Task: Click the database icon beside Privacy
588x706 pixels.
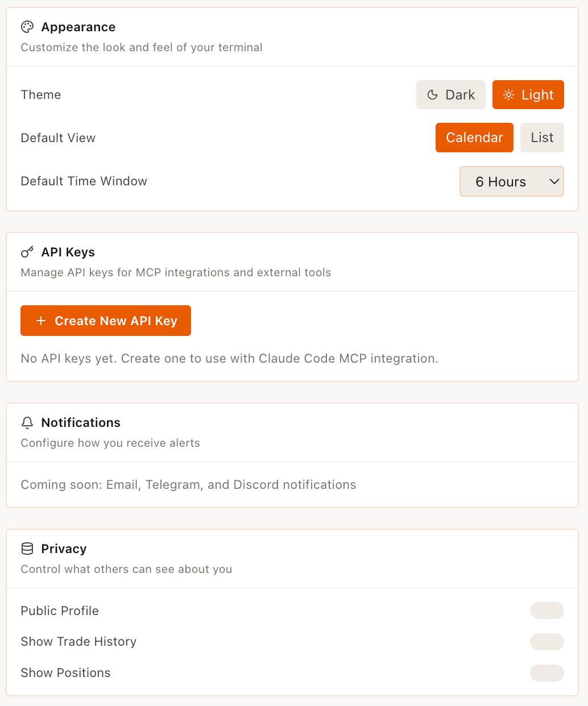Action: tap(27, 549)
